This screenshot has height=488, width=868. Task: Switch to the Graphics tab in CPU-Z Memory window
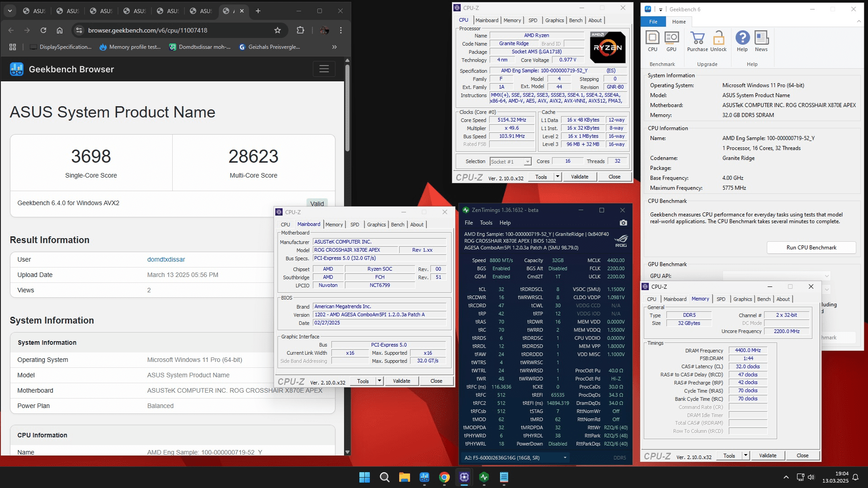coord(742,299)
